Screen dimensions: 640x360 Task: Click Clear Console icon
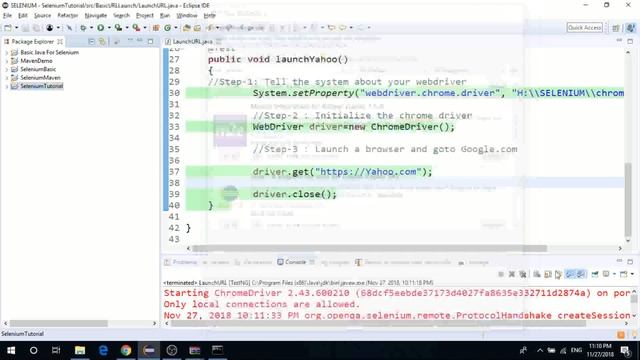pyautogui.click(x=537, y=274)
